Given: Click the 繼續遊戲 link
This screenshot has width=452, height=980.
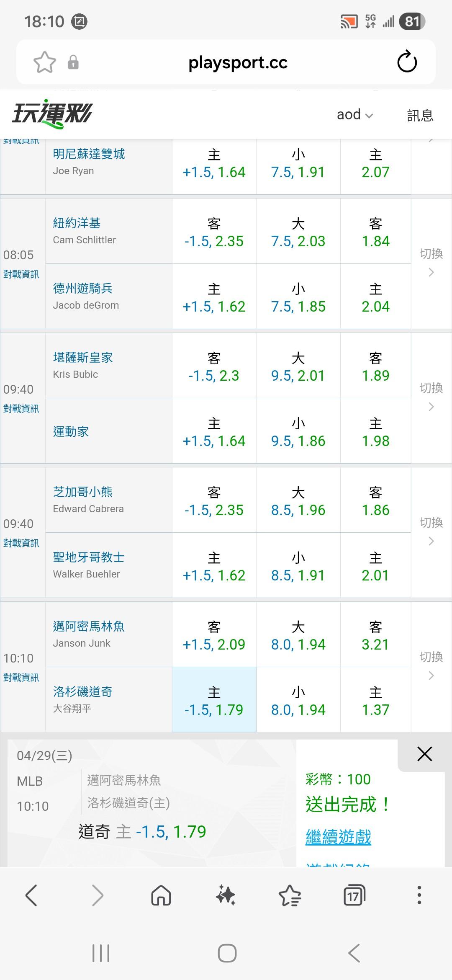Looking at the screenshot, I should point(338,837).
